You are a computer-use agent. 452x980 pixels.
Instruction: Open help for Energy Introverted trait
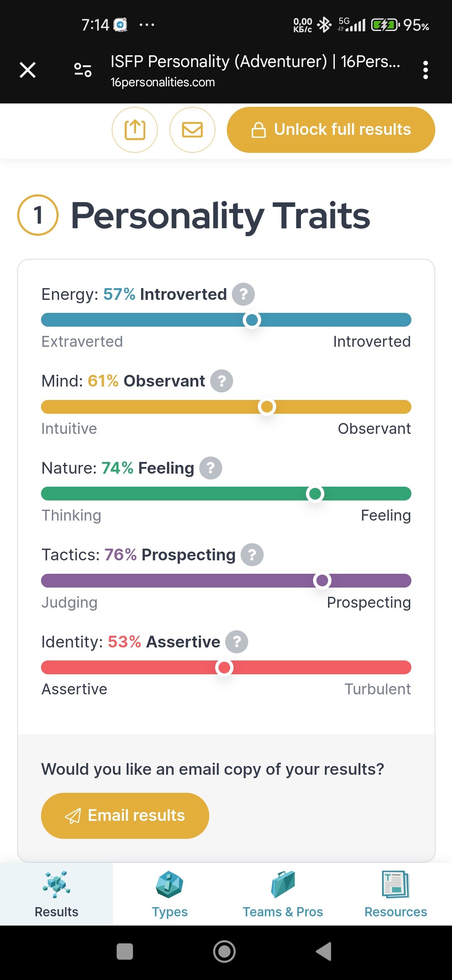coord(244,294)
